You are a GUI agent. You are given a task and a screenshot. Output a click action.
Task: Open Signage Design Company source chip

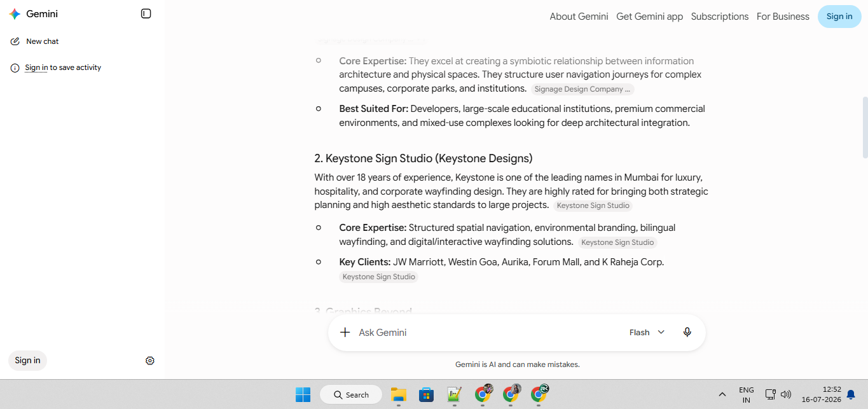point(582,89)
